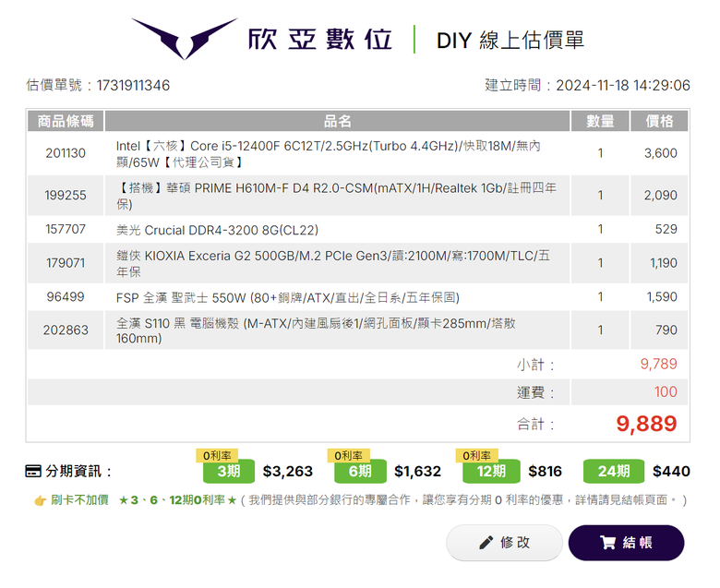Click product barcode 201130
Image resolution: width=720 pixels, height=588 pixels.
coord(66,153)
